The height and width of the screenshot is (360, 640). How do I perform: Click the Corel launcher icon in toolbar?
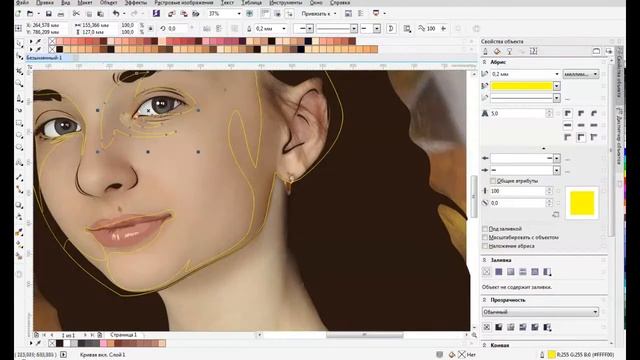[156, 13]
